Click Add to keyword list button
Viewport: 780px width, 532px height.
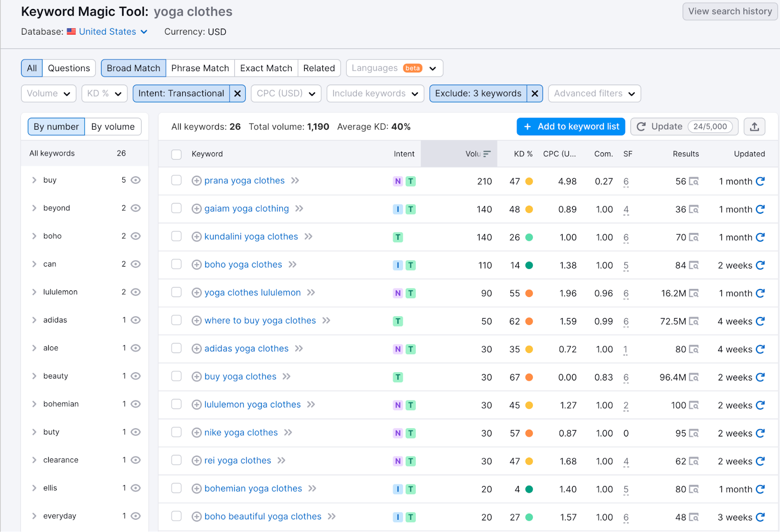tap(571, 127)
